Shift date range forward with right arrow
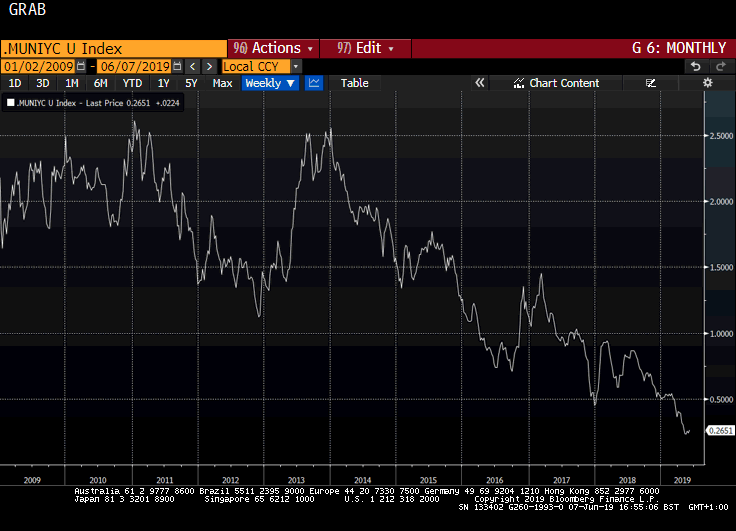This screenshot has height=531, width=736. click(x=209, y=66)
